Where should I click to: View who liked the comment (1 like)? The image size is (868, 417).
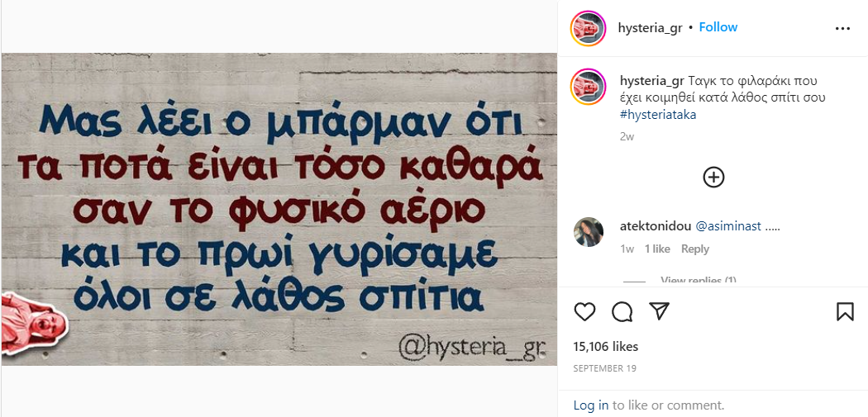(x=657, y=249)
